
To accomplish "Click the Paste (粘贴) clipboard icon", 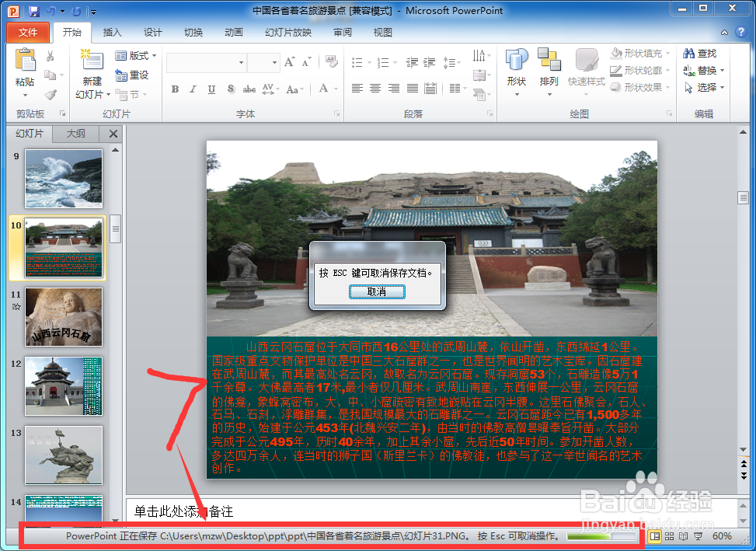I will coord(25,61).
